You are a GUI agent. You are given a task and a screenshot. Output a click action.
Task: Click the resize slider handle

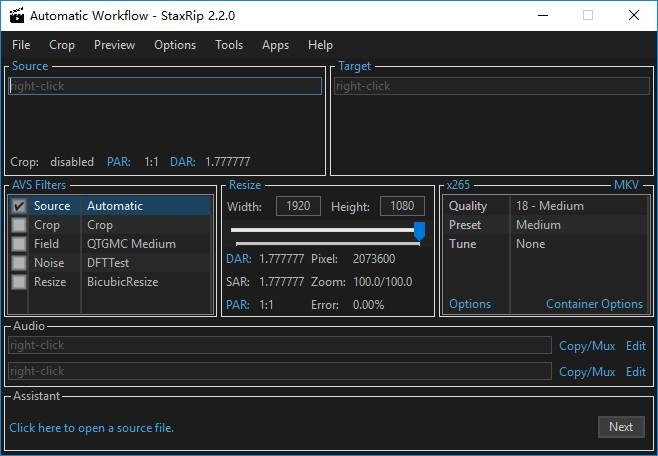click(x=419, y=231)
